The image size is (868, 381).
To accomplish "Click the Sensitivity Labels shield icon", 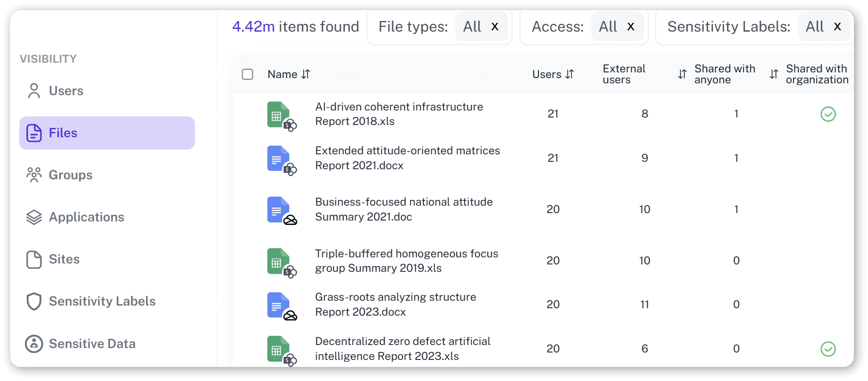I will point(34,301).
